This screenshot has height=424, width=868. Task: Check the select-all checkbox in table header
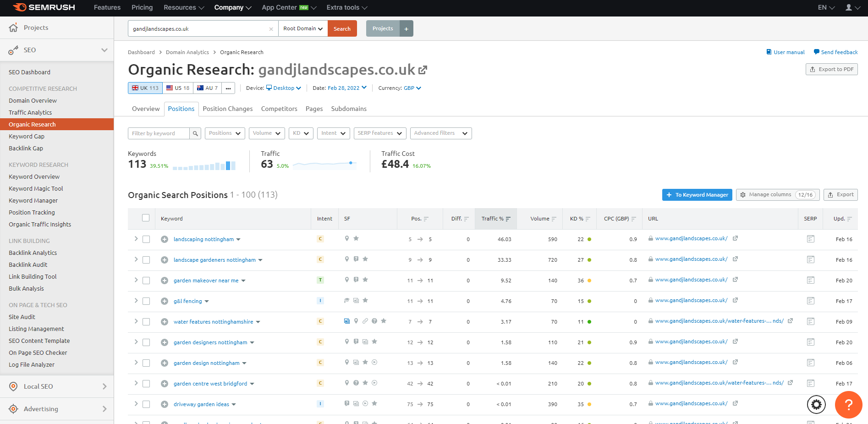pyautogui.click(x=145, y=218)
